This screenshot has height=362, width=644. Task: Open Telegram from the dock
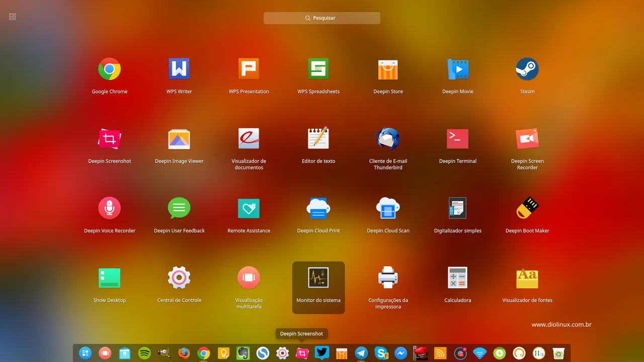(x=361, y=353)
